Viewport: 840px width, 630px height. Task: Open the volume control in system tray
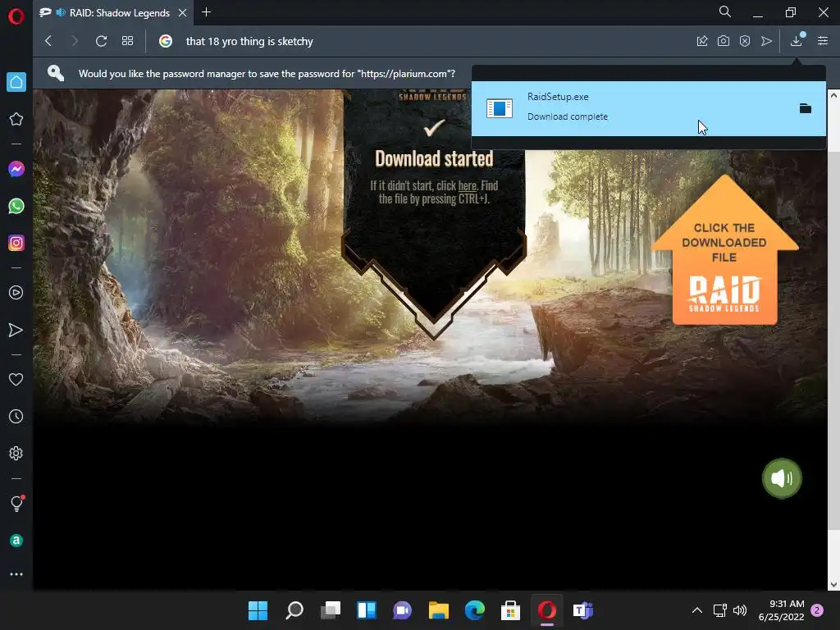(740, 610)
